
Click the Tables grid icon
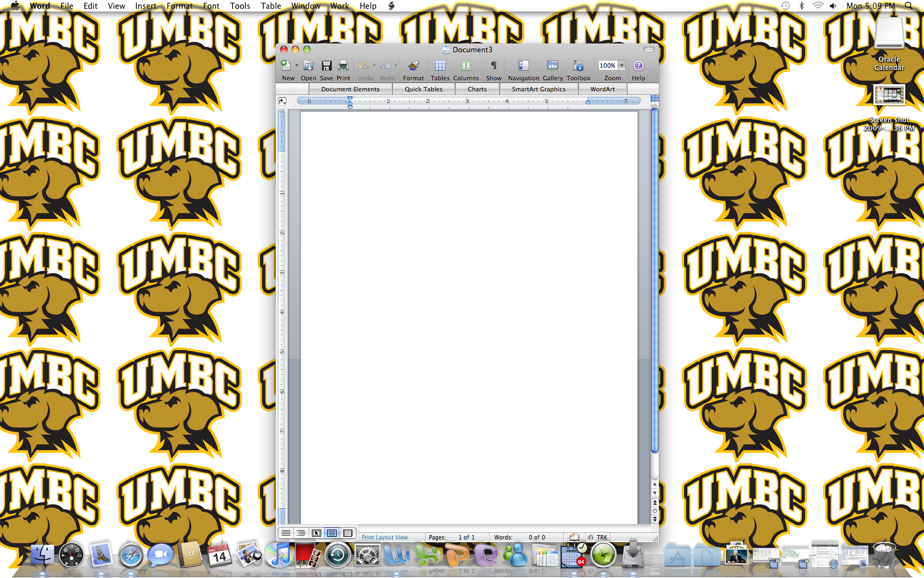[x=440, y=66]
